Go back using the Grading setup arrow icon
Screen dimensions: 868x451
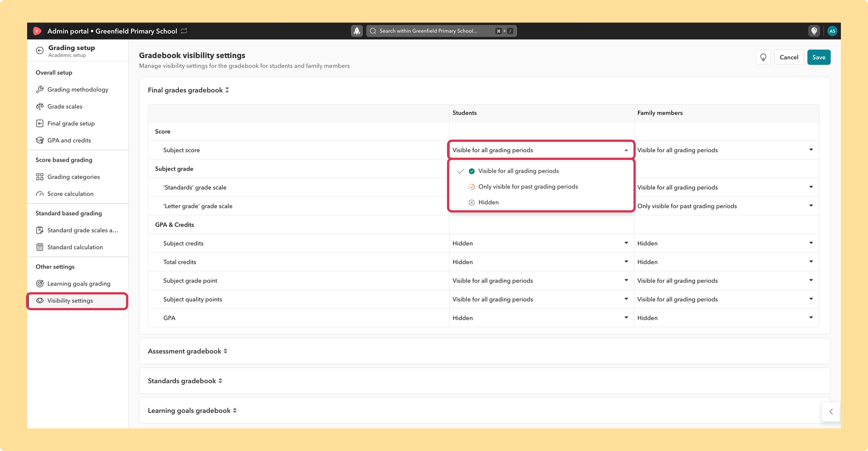pos(40,51)
